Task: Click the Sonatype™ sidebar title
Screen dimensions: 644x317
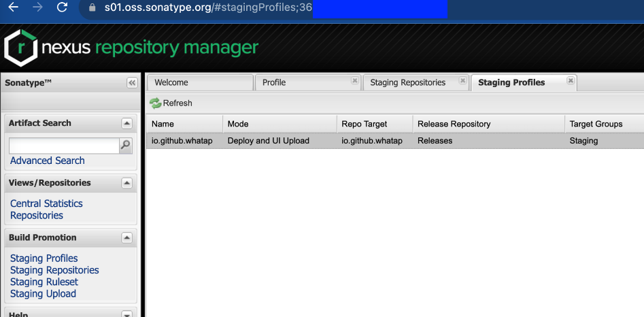Action: click(29, 83)
